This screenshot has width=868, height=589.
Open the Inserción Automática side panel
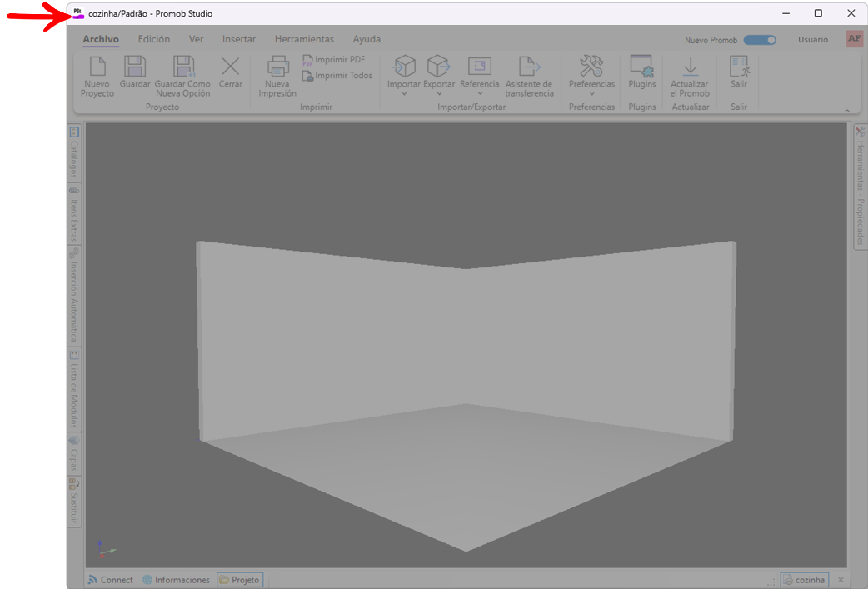click(x=74, y=296)
